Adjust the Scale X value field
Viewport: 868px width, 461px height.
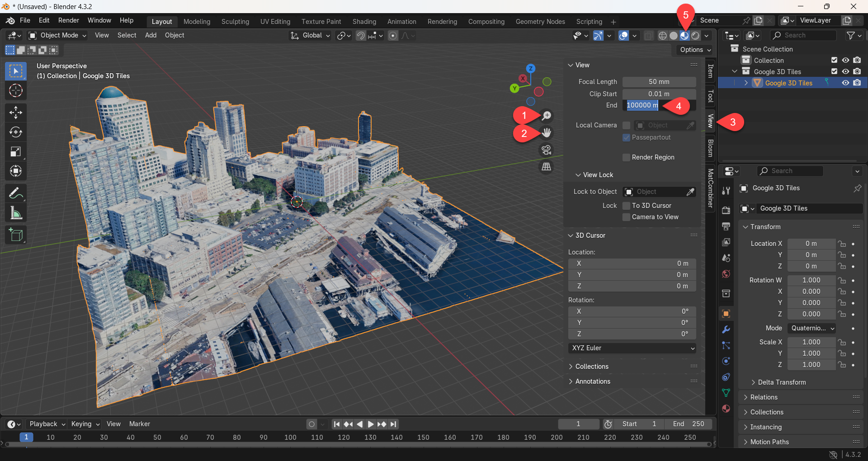coord(811,342)
